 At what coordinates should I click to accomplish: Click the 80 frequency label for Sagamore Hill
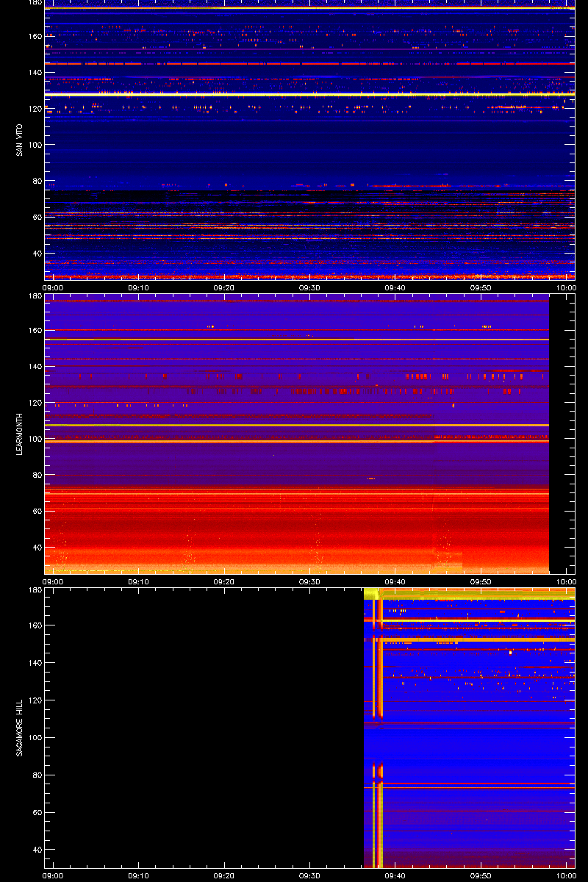pyautogui.click(x=36, y=775)
